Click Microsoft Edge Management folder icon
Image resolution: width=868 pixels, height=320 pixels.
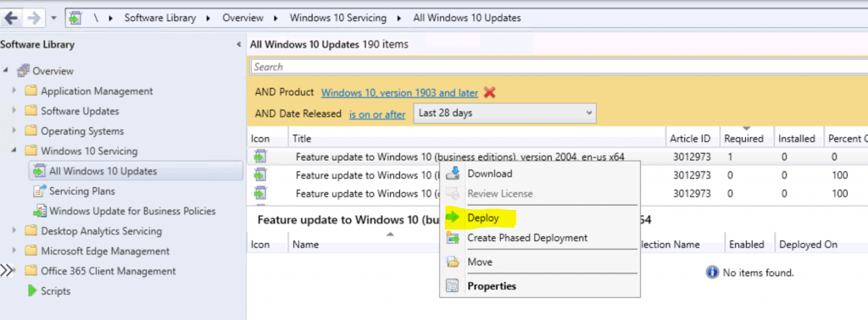31,251
